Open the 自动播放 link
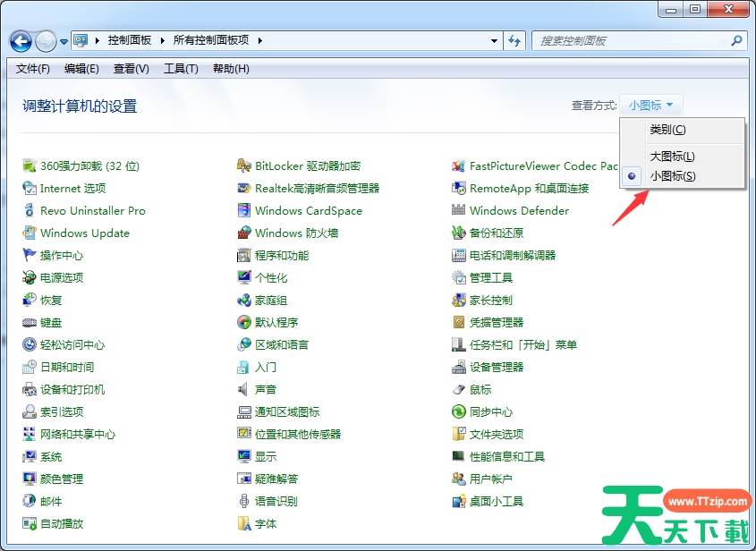Screen dimensions: 756x551 (62, 523)
